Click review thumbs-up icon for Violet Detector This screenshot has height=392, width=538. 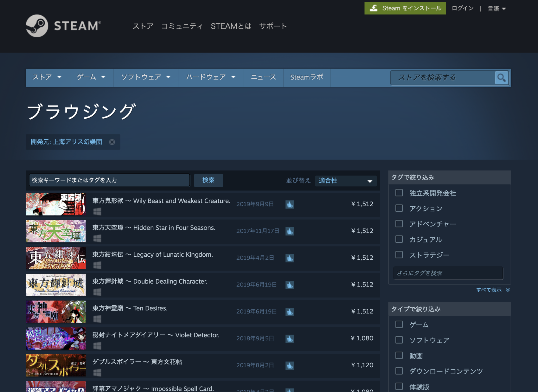[x=290, y=339]
